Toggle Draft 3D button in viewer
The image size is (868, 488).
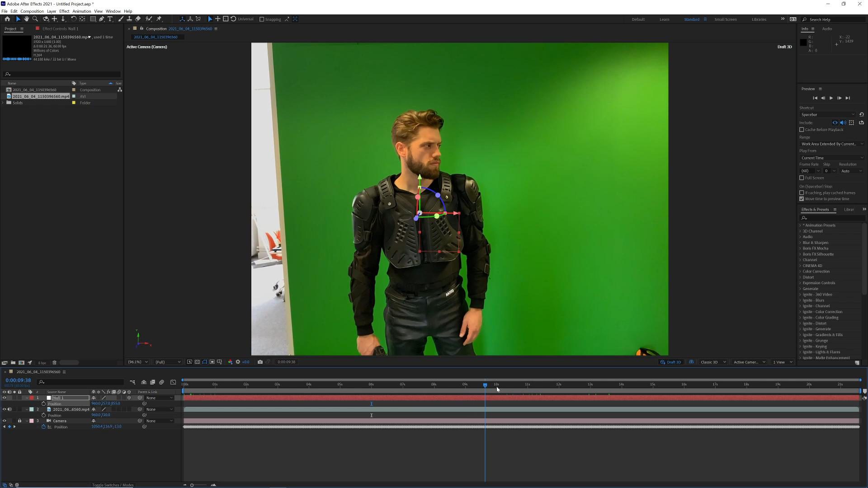(671, 362)
